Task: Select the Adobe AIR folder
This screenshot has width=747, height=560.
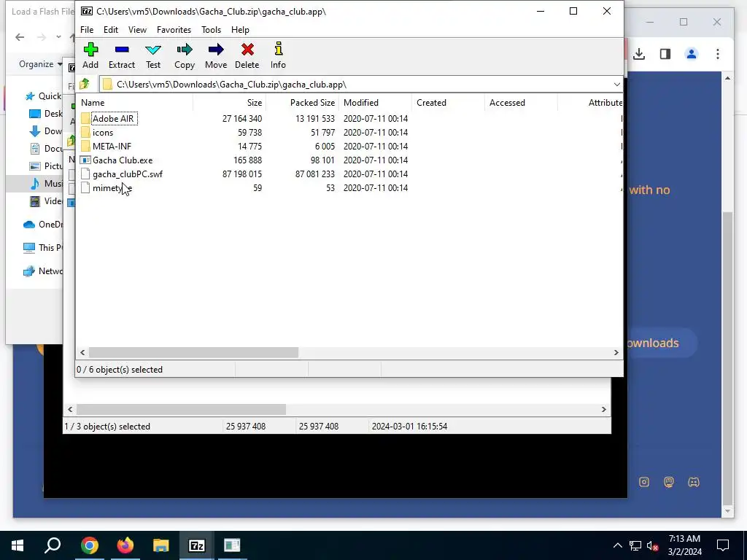Action: (x=113, y=119)
